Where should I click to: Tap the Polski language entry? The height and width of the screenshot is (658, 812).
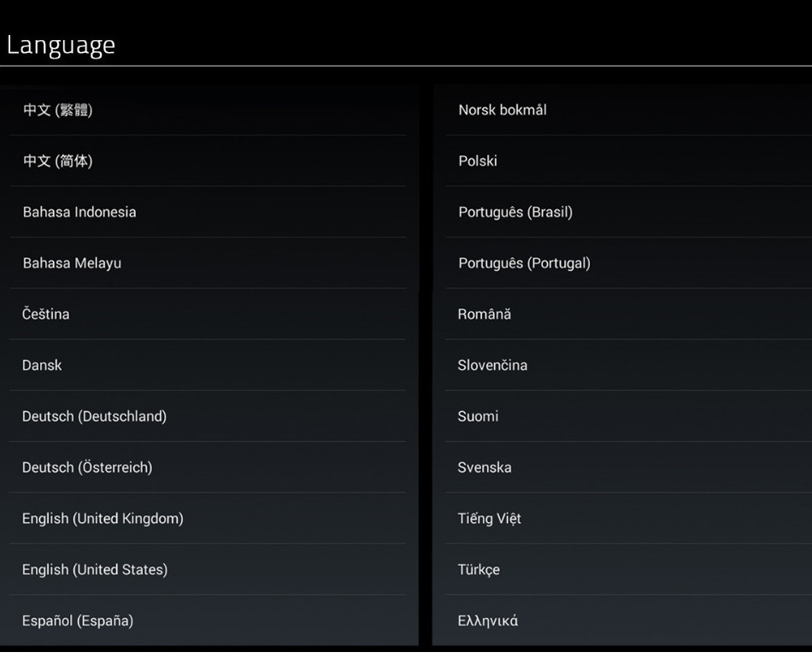click(x=478, y=161)
